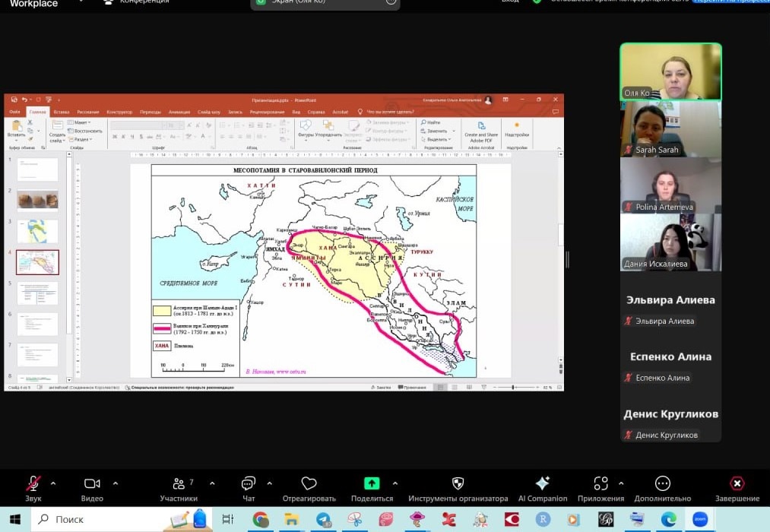The width and height of the screenshot is (770, 532).
Task: Open the Чат chat panel
Action: pos(249,483)
